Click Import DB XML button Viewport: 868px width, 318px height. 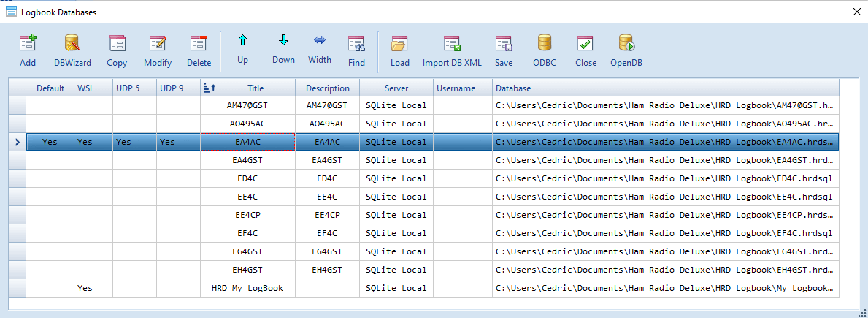452,44
